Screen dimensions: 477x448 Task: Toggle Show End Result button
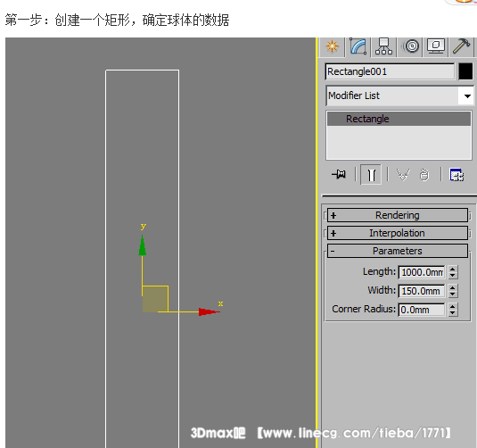point(371,175)
